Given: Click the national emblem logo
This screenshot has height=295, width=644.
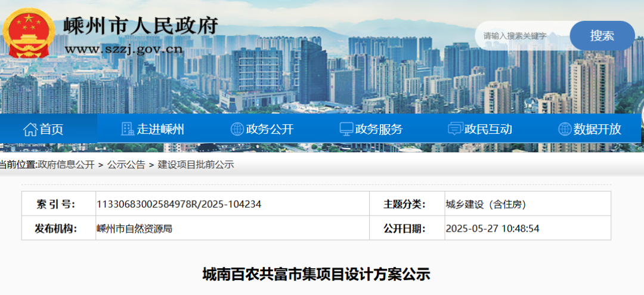Looking at the screenshot, I should pos(29,31).
